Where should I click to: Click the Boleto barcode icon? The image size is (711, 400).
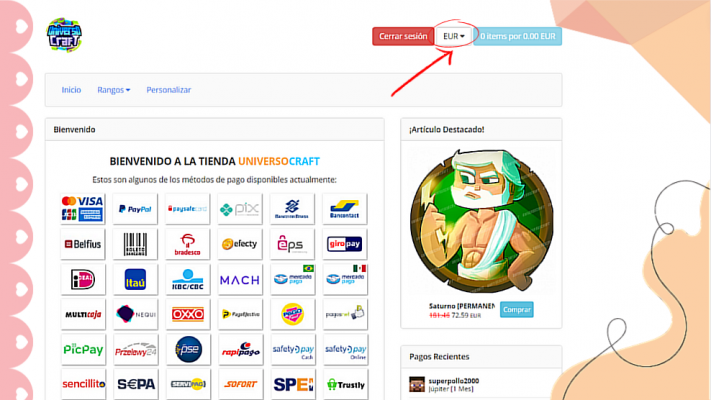(x=135, y=244)
